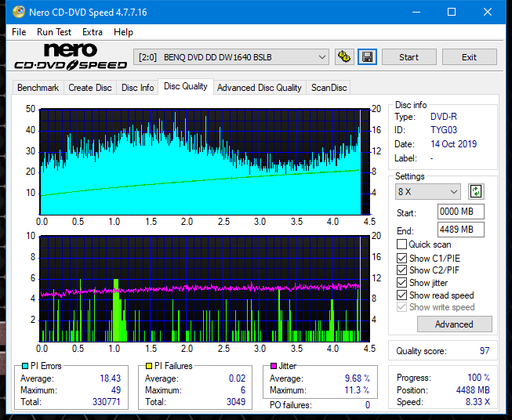Select the Disc Quality tab
Screen dimensions: 512x420
click(186, 86)
